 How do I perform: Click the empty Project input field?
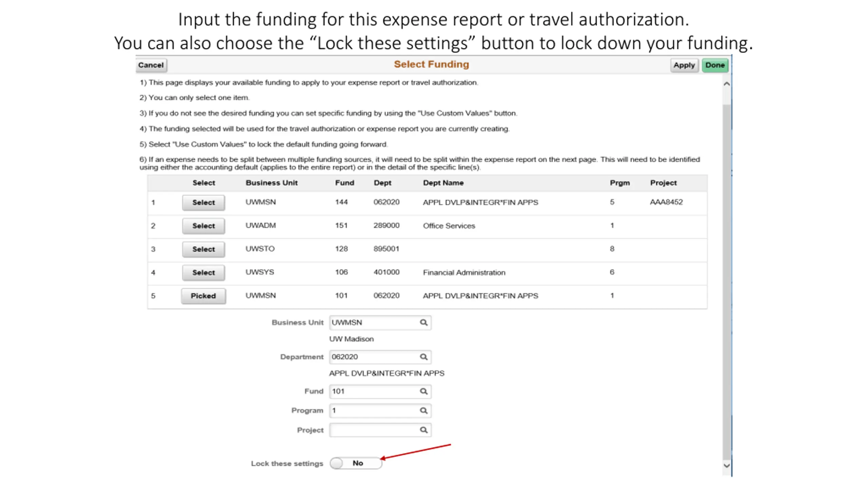[374, 430]
